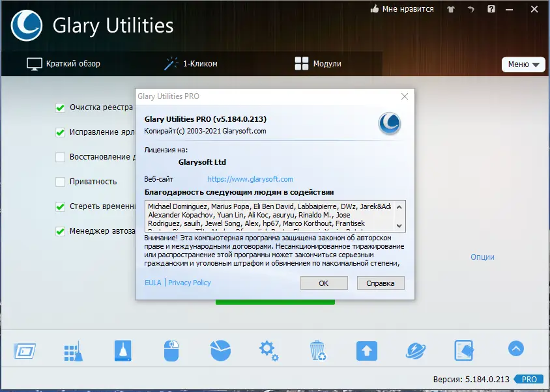Enable the Восстановление checkbox
The height and width of the screenshot is (392, 550).
(60, 157)
